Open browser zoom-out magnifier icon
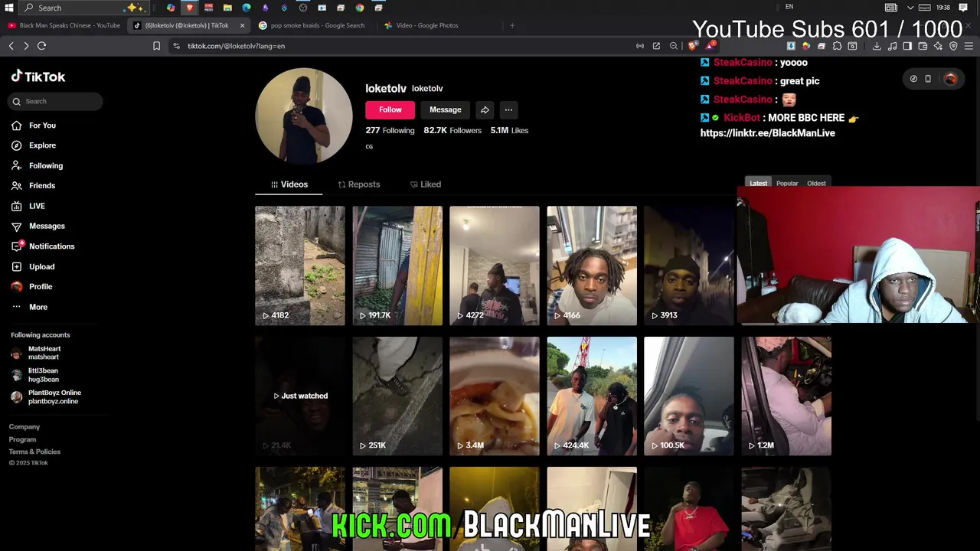 click(674, 46)
